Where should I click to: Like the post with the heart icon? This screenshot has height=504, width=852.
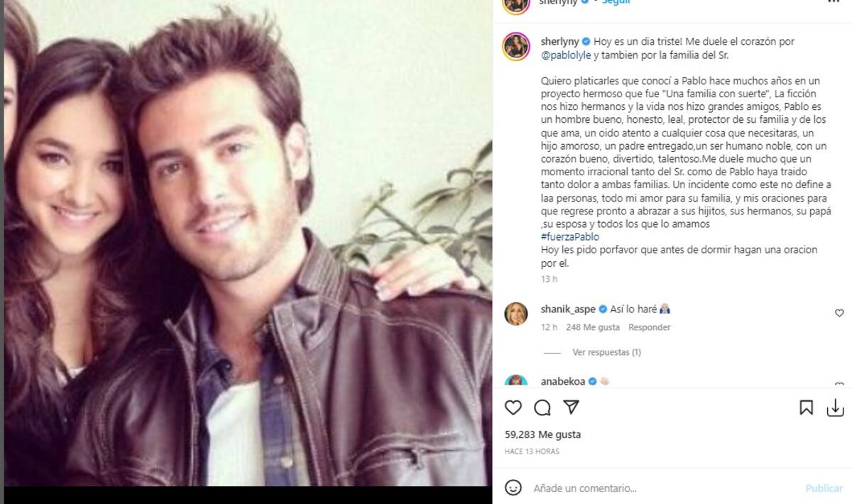[513, 407]
